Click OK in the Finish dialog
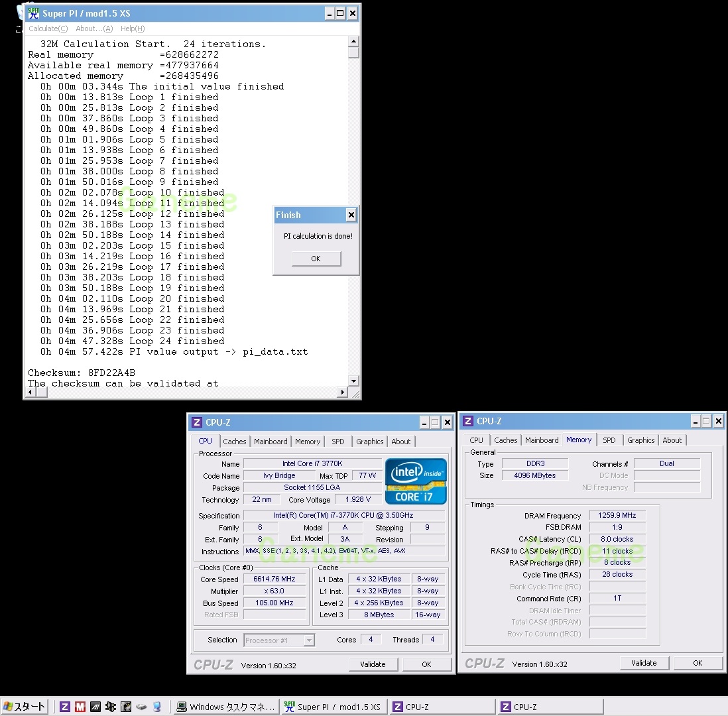Viewport: 728px width, 716px height. tap(316, 259)
